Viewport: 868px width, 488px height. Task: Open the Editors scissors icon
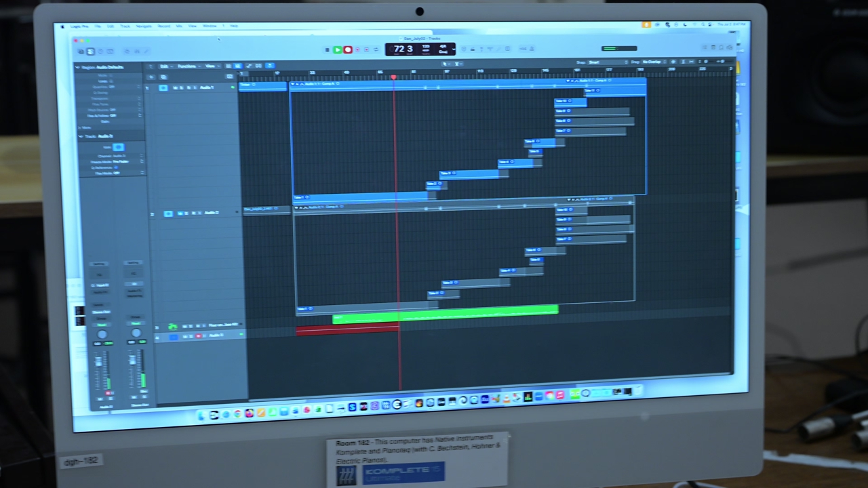[x=146, y=52]
